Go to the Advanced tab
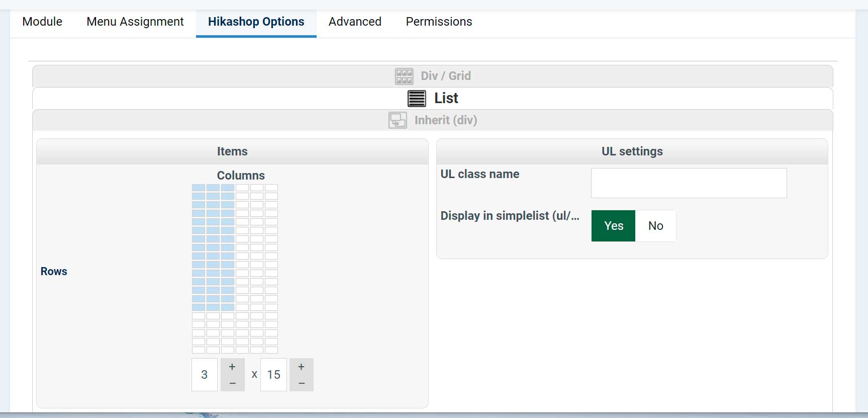 point(355,22)
